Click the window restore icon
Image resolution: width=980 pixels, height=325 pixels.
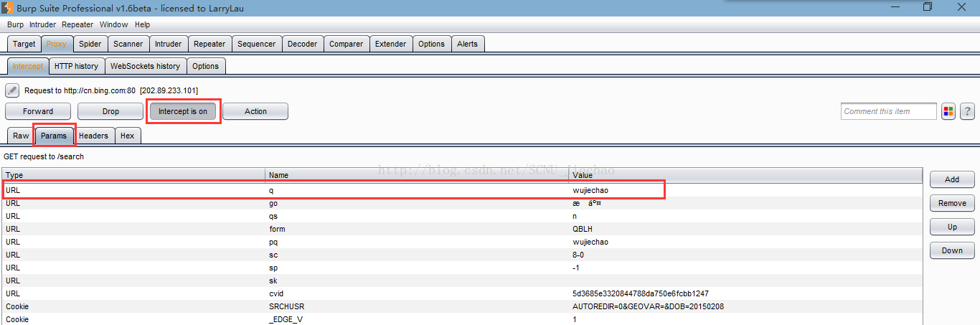click(928, 7)
